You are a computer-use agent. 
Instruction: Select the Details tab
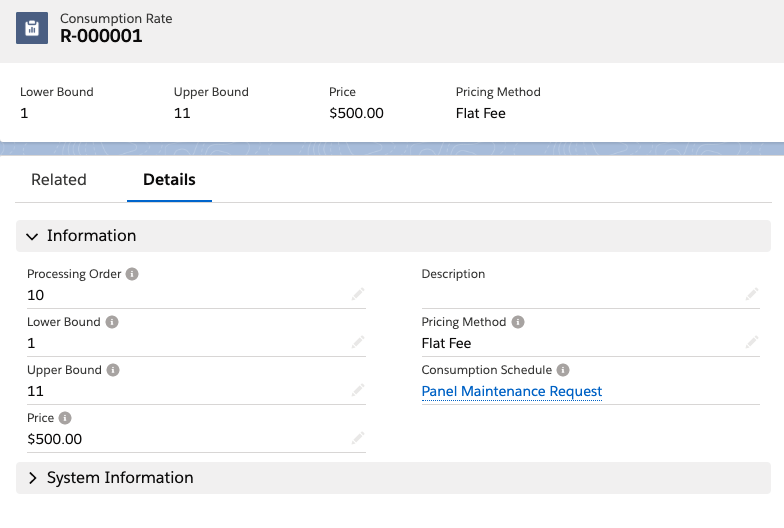point(169,180)
